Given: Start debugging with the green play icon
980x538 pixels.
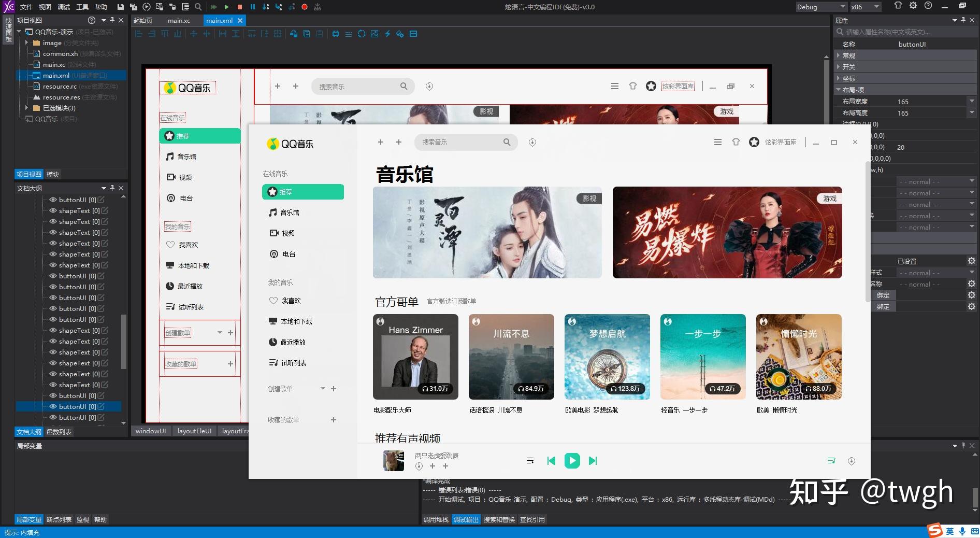Looking at the screenshot, I should point(227,7).
